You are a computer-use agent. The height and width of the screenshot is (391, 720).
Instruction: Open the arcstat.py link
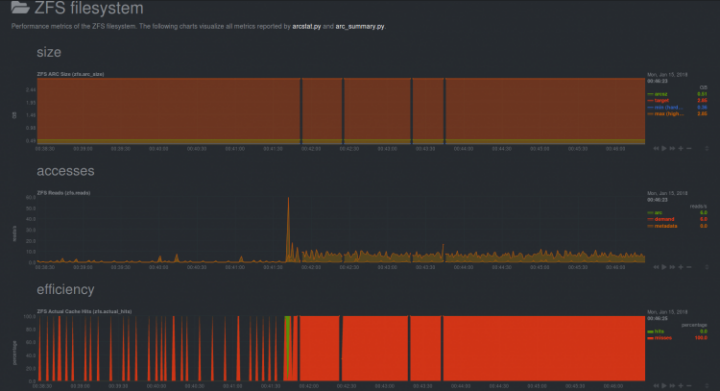point(306,27)
